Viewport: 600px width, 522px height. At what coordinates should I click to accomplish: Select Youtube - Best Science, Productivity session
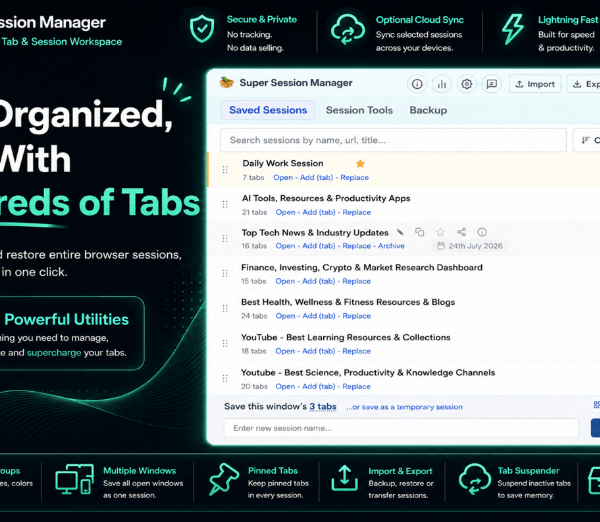(368, 373)
